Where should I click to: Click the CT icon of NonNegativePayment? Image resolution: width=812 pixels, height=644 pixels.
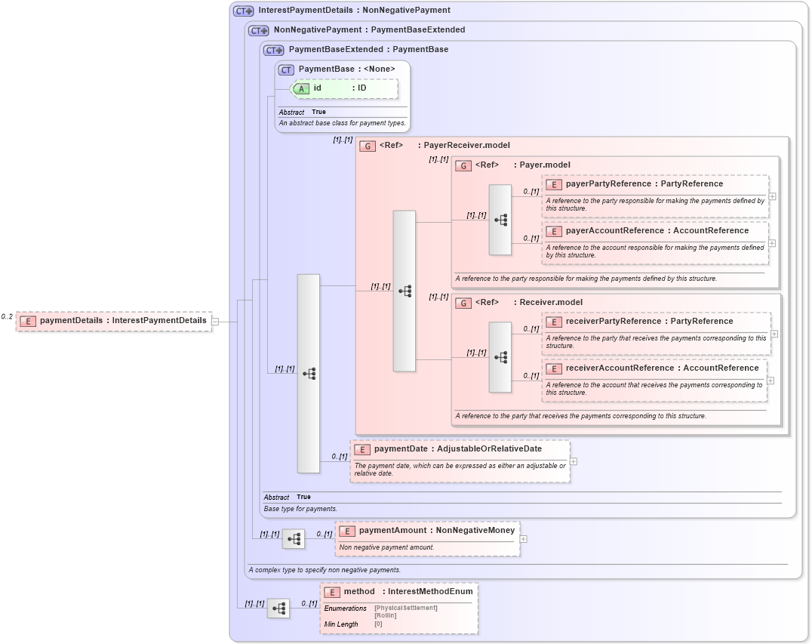click(x=258, y=30)
